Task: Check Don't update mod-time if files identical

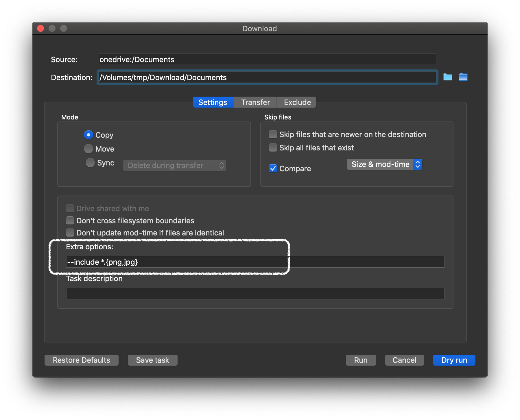Action: 70,233
